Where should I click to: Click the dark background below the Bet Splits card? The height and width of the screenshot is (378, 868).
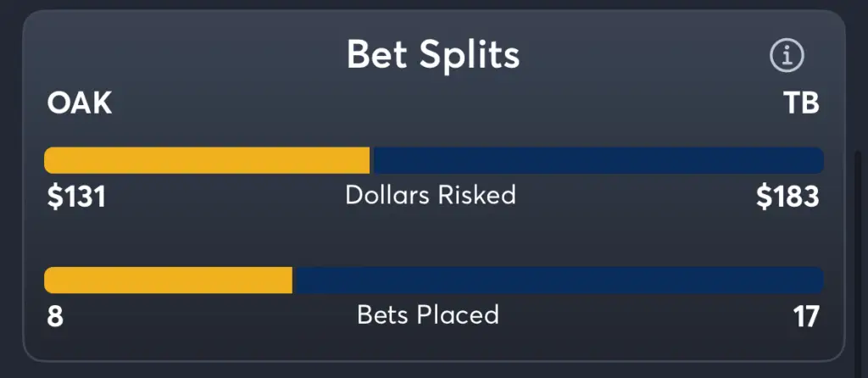(x=434, y=371)
